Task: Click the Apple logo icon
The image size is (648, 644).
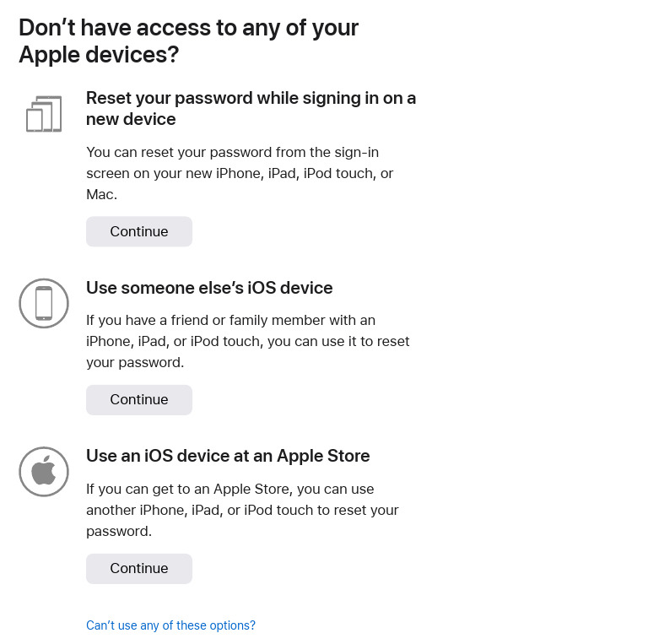Action: 44,471
